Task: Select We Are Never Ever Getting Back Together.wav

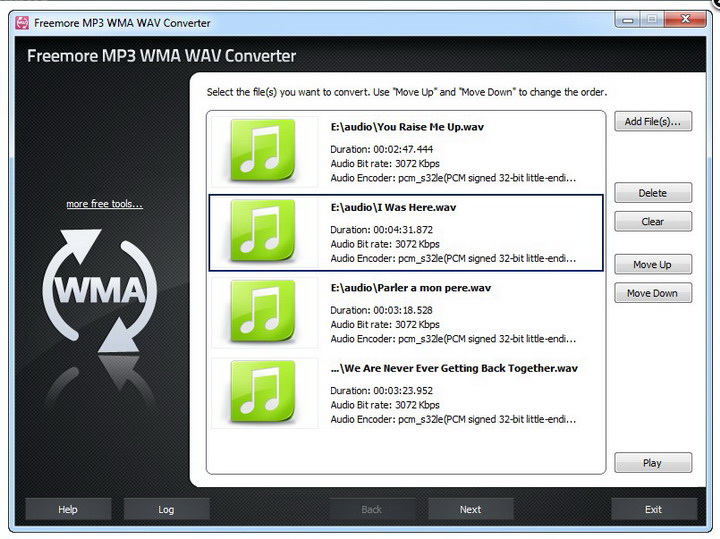Action: tap(406, 393)
